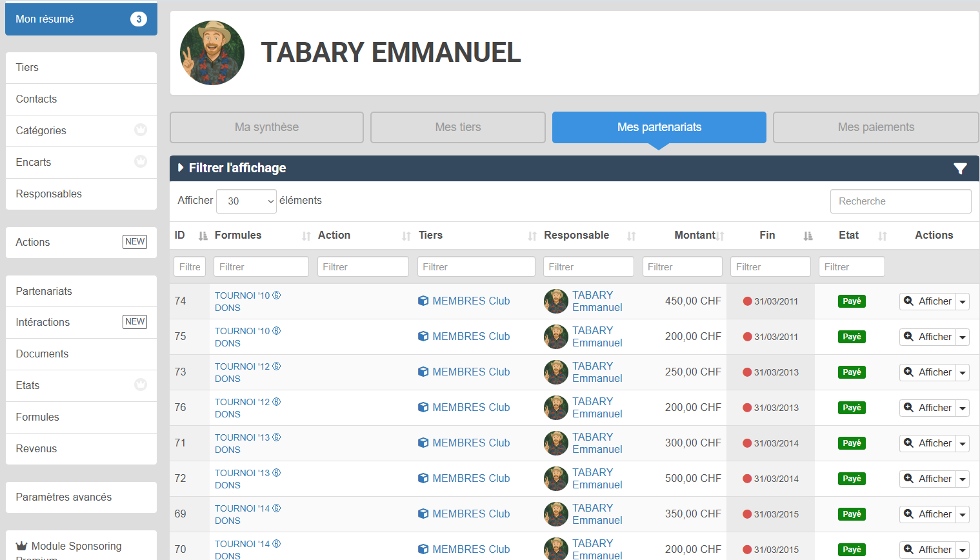The width and height of the screenshot is (980, 560).
Task: Click premium crown icon beside Encarts
Action: (x=141, y=161)
